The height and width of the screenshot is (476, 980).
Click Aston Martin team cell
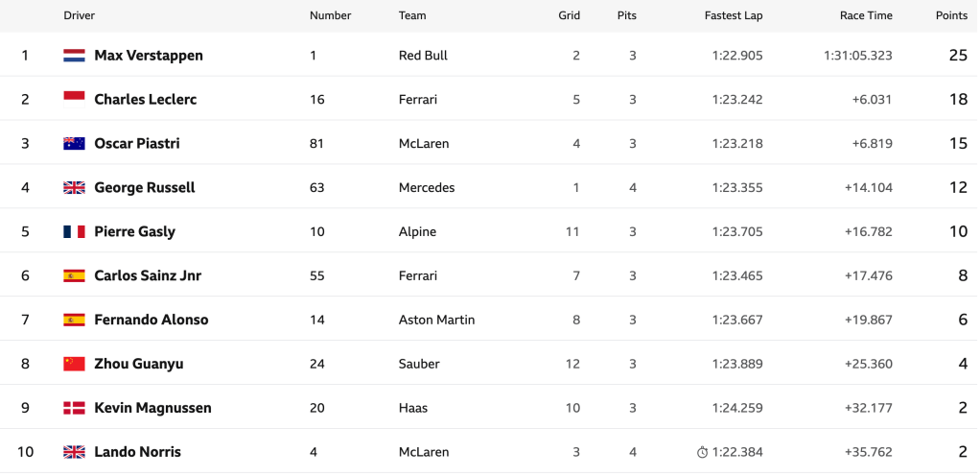tap(436, 321)
